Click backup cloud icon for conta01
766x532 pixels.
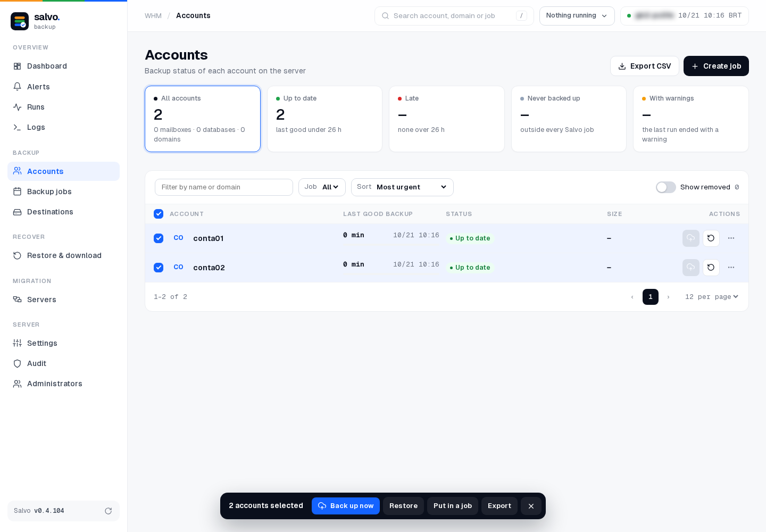tap(691, 238)
